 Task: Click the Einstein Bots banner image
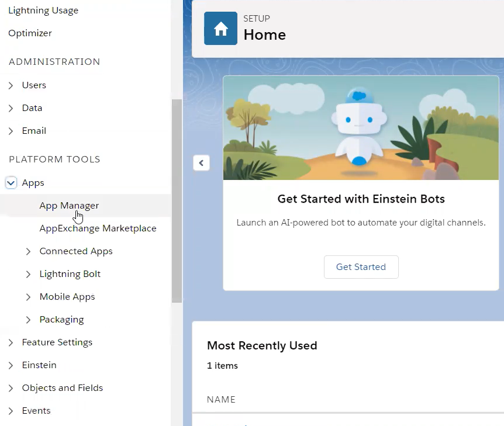click(361, 128)
